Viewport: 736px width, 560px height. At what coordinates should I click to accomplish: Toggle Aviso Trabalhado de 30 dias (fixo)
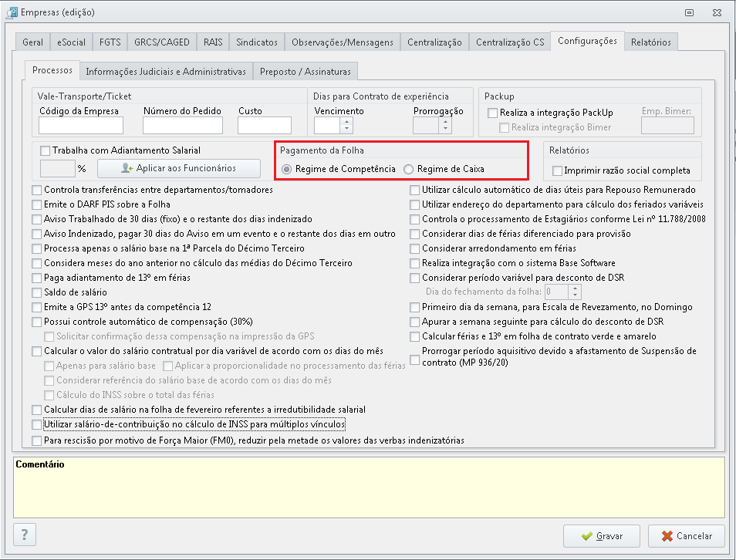[36, 219]
